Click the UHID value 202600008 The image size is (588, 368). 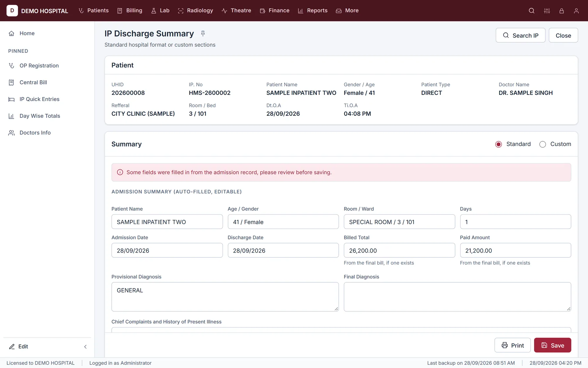(x=128, y=93)
